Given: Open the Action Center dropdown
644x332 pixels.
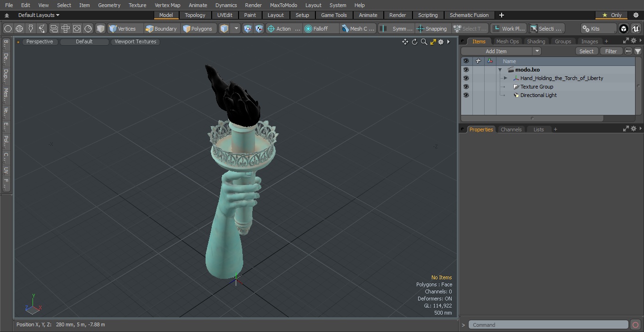Looking at the screenshot, I should (x=284, y=29).
